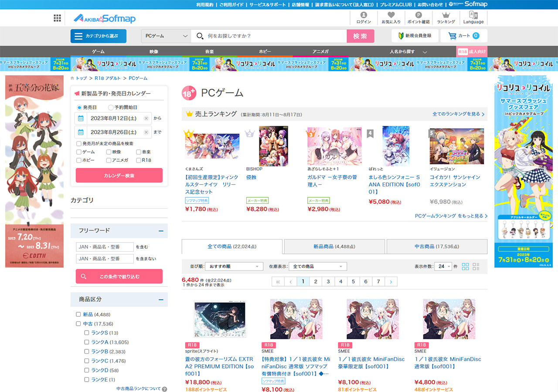The image size is (558, 392).
Task: Switch to grid view display icon
Action: [465, 266]
